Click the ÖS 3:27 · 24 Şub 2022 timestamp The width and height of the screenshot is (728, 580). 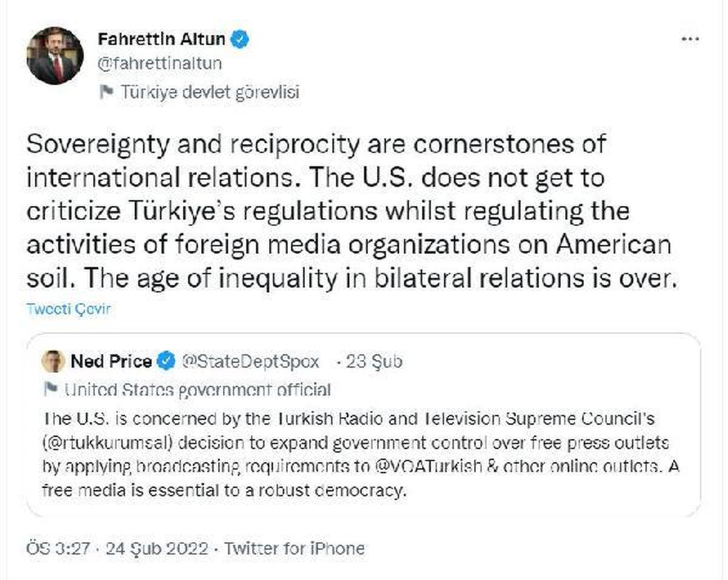(x=118, y=548)
